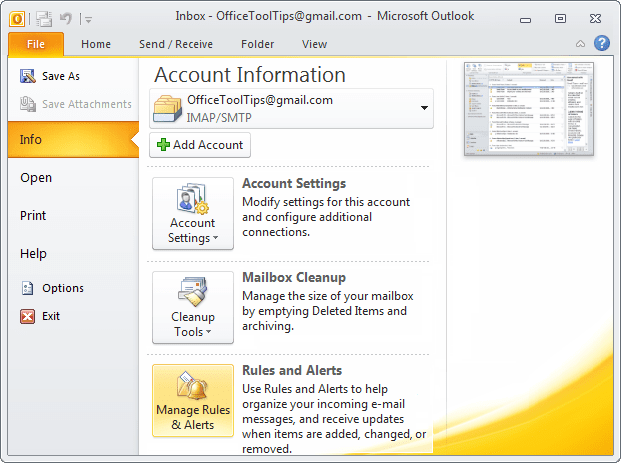Select Print in the backstage menu
Image resolution: width=621 pixels, height=463 pixels.
33,215
